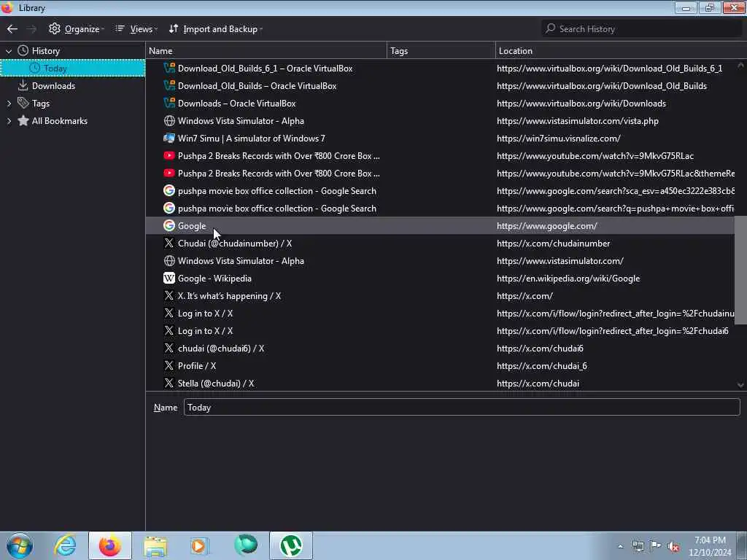This screenshot has height=560, width=747.
Task: Click location https://win7simu.visnalize.com/
Action: pos(558,139)
